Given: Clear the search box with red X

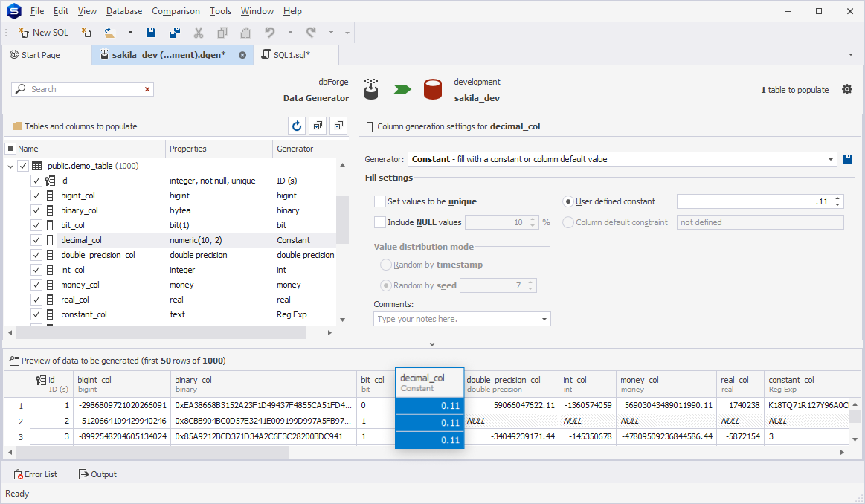Looking at the screenshot, I should (x=147, y=89).
